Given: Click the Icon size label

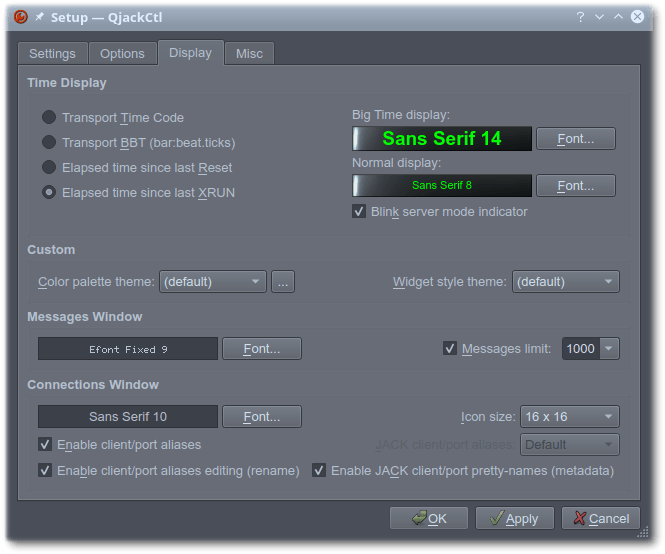Looking at the screenshot, I should [488, 417].
